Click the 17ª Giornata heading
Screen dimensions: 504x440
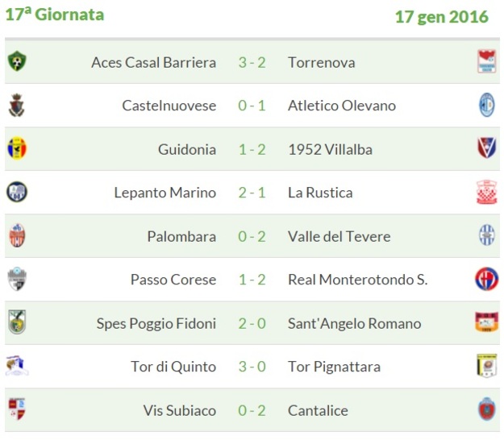pos(55,15)
